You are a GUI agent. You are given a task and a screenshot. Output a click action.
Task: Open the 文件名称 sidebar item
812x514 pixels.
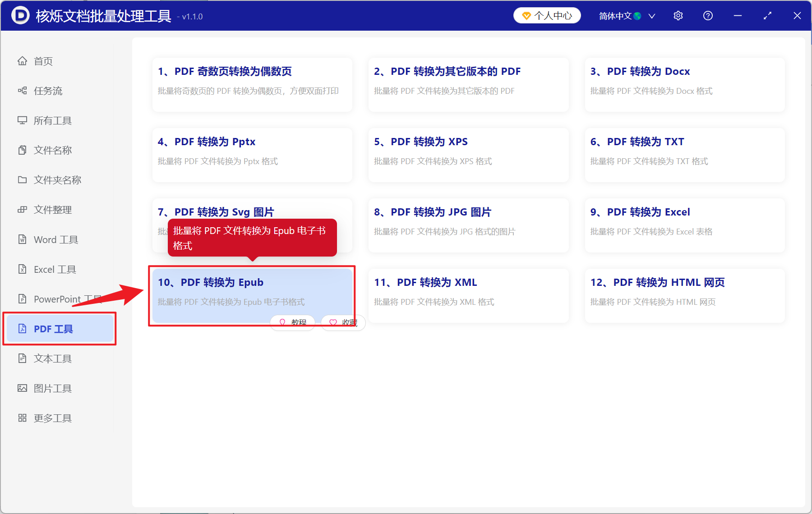tap(59, 150)
